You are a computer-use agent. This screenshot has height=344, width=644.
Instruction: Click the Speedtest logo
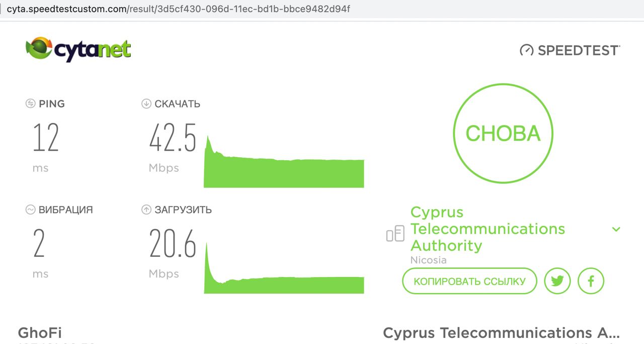(x=570, y=50)
